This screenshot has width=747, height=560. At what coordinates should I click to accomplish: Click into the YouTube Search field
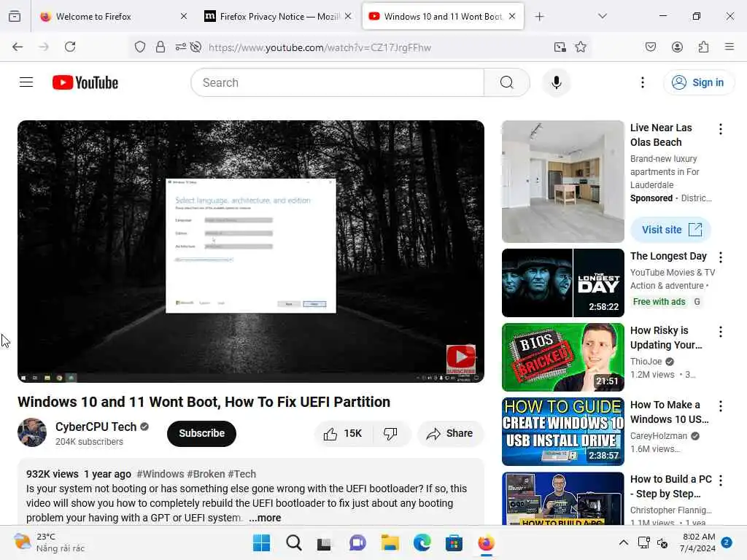coord(337,82)
